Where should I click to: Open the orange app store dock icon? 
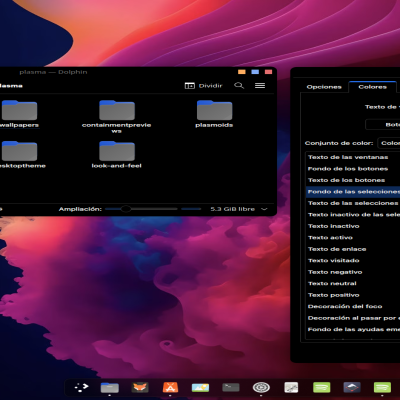click(170, 387)
